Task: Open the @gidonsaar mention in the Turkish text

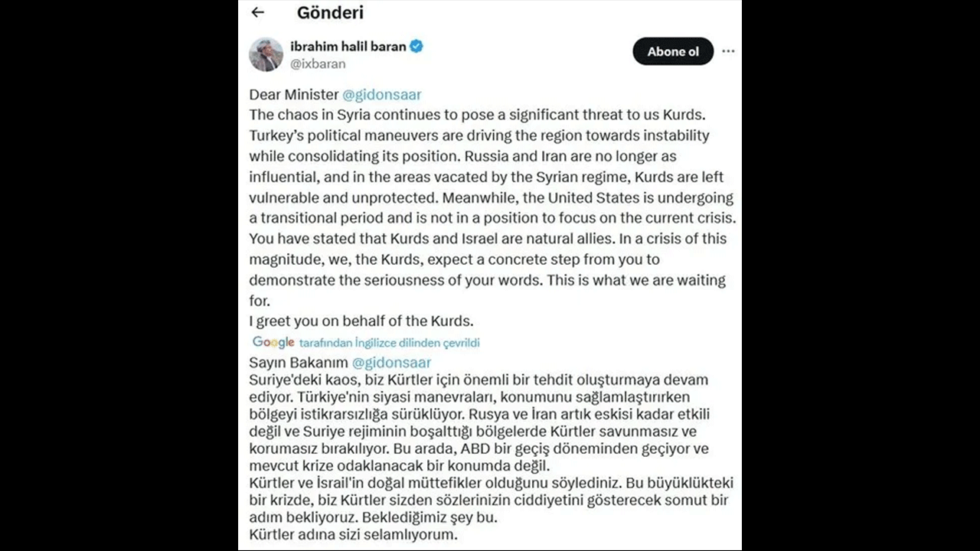Action: (x=393, y=362)
